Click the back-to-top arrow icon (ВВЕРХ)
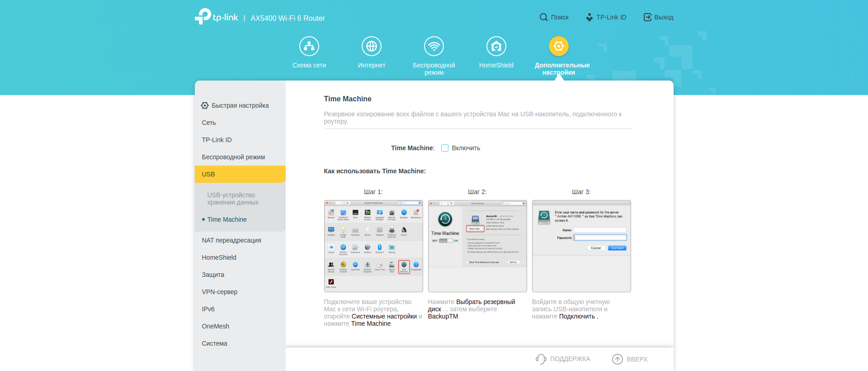The height and width of the screenshot is (371, 868). point(618,359)
